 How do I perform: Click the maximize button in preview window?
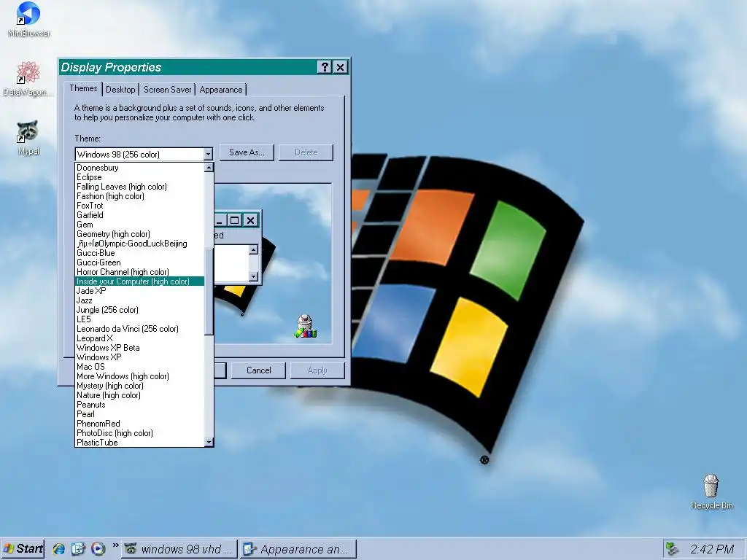click(234, 220)
